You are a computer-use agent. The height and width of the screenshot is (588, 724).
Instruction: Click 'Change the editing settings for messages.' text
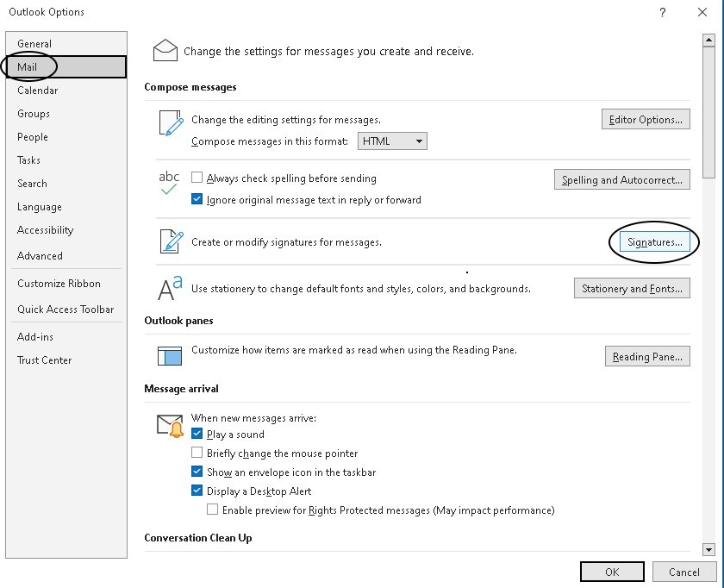(x=286, y=120)
